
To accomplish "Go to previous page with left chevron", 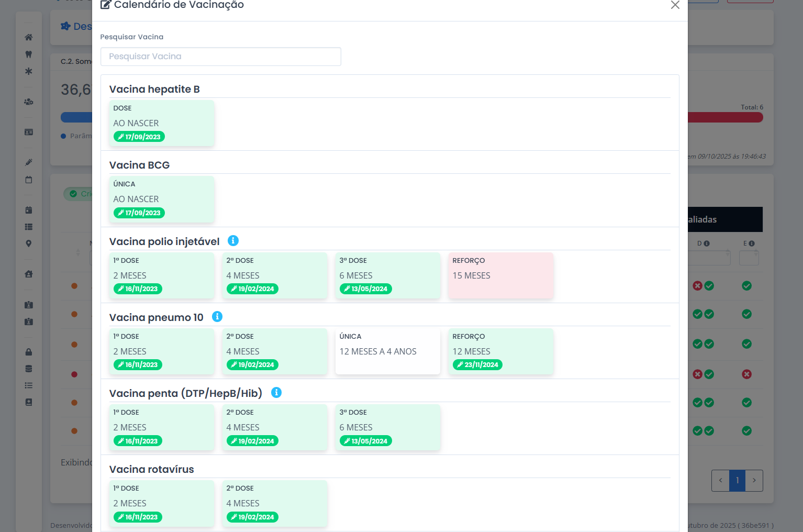I will tap(720, 480).
